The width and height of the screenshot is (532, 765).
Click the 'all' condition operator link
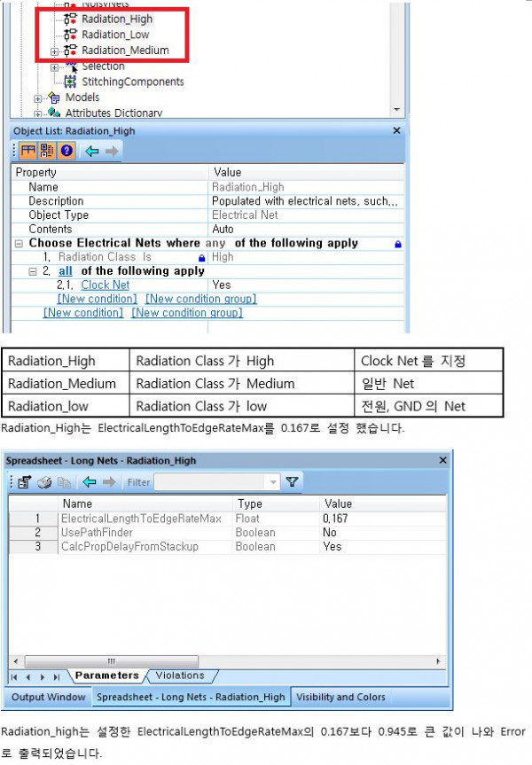(x=66, y=271)
